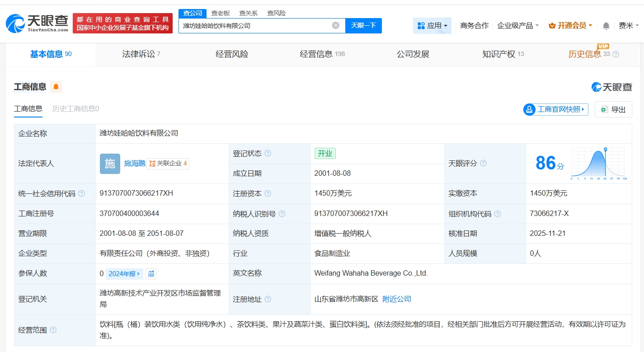
Task: Open the notifications bell in top bar
Action: [x=606, y=26]
